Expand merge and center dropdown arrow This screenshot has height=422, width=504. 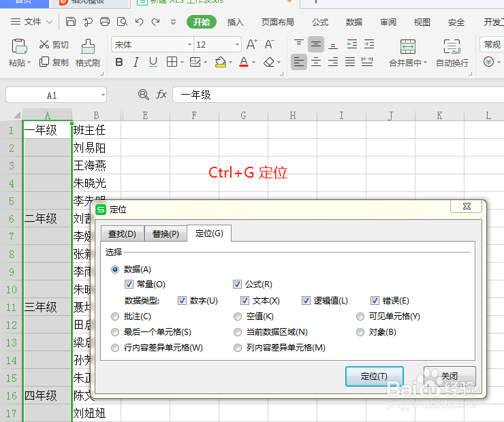425,63
